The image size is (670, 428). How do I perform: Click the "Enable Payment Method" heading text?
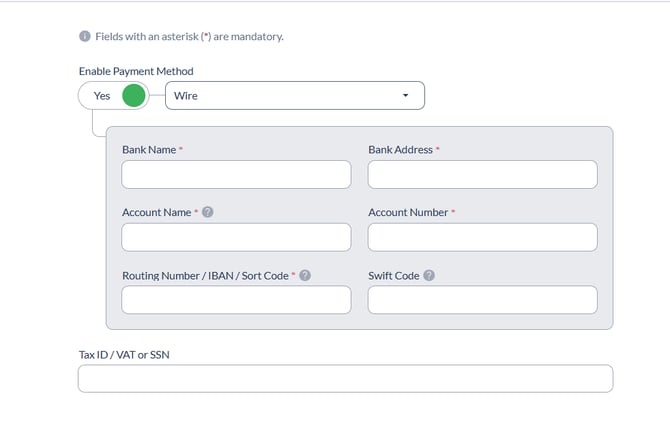(136, 71)
